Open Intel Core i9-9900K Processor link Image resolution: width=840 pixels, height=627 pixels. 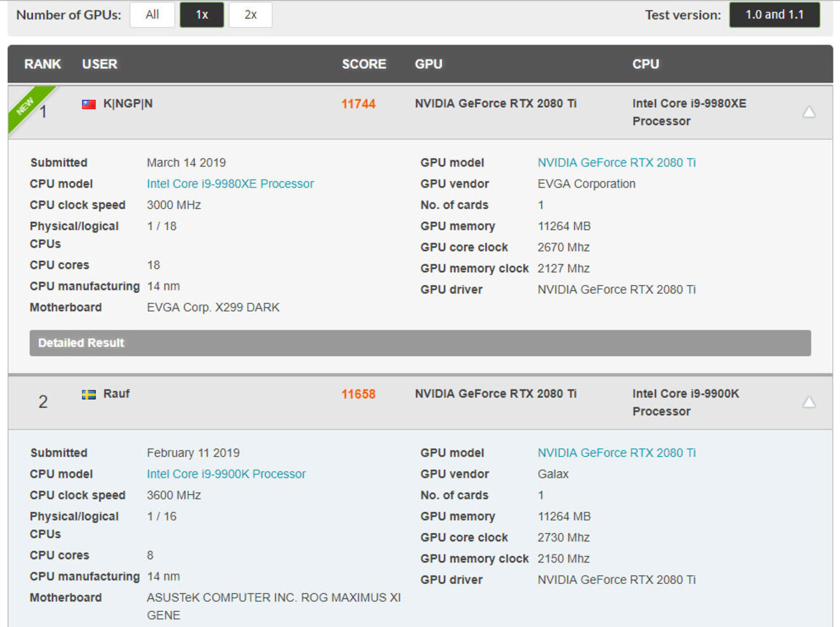226,474
